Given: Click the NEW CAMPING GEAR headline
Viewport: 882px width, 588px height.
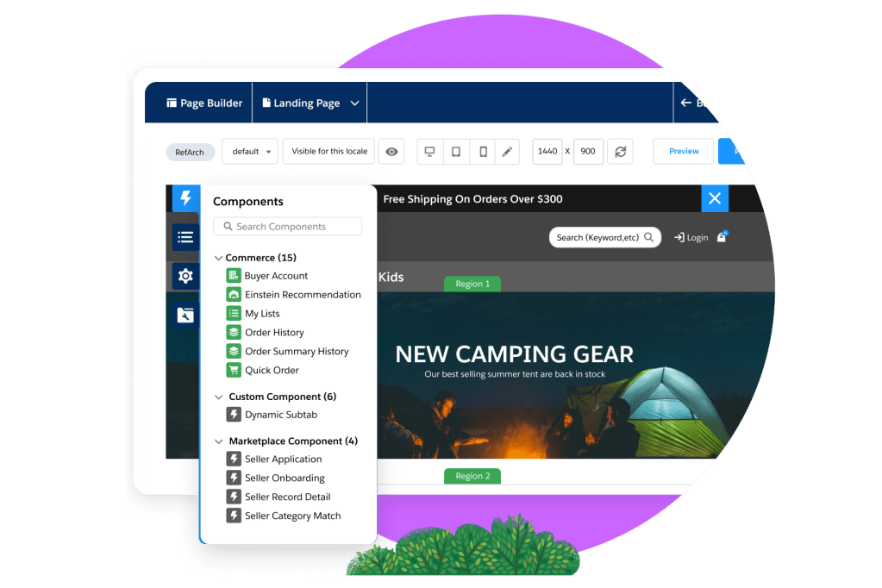Looking at the screenshot, I should (x=514, y=354).
